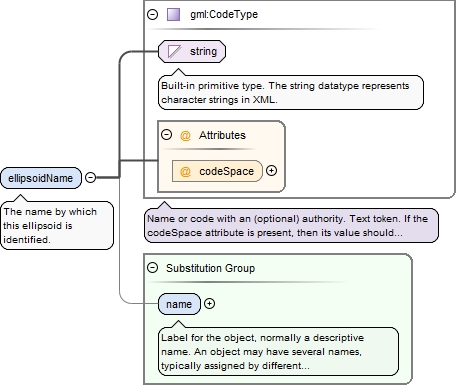457x386 pixels.
Task: Expand the codeSpace attribute plus button
Action: click(x=272, y=171)
